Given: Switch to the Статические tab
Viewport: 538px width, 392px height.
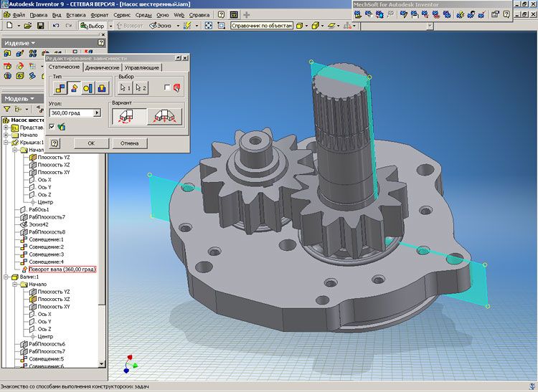Looking at the screenshot, I should [x=64, y=67].
